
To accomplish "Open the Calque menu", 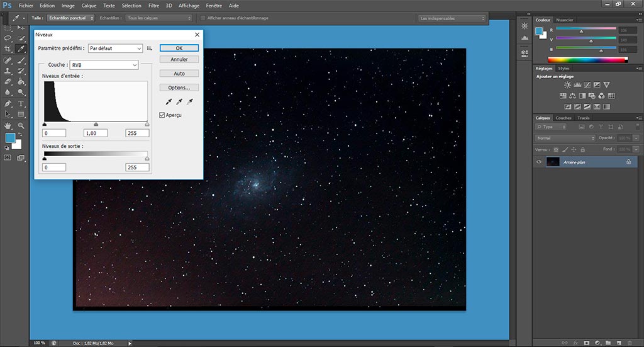I will point(89,6).
